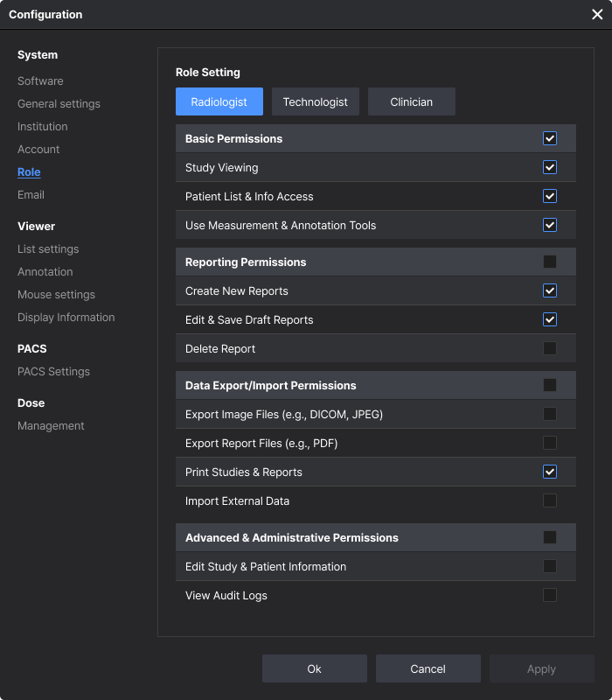Check the Reporting Permissions group checkbox

(x=550, y=262)
